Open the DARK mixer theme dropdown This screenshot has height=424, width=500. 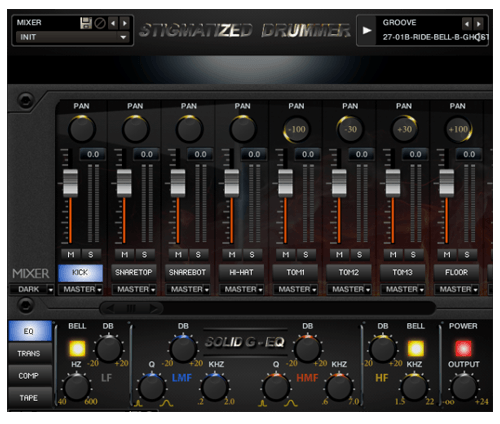[x=32, y=289]
